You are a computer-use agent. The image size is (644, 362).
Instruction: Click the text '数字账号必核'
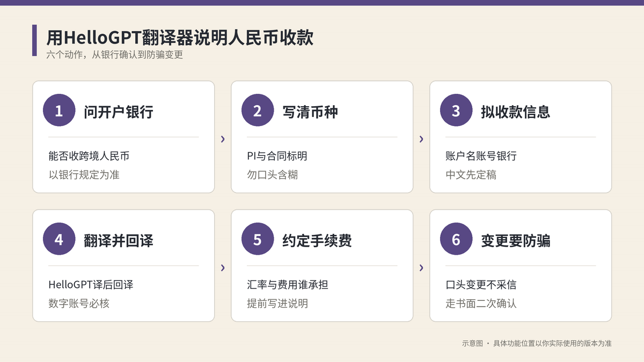click(79, 304)
